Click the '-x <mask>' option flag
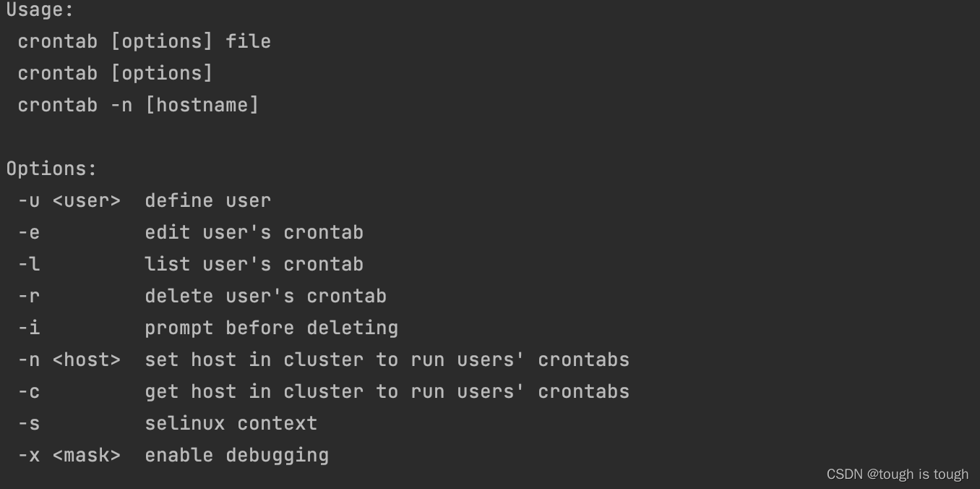 coord(69,455)
